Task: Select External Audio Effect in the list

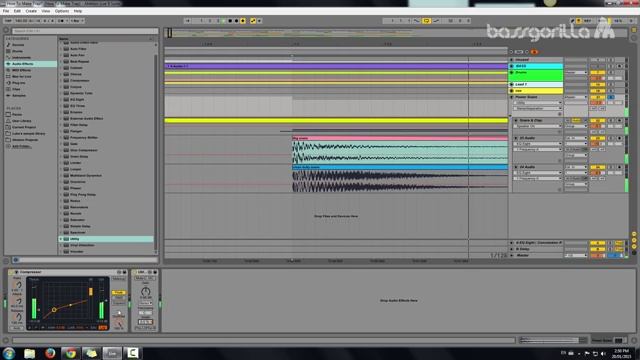Action: coord(87,118)
